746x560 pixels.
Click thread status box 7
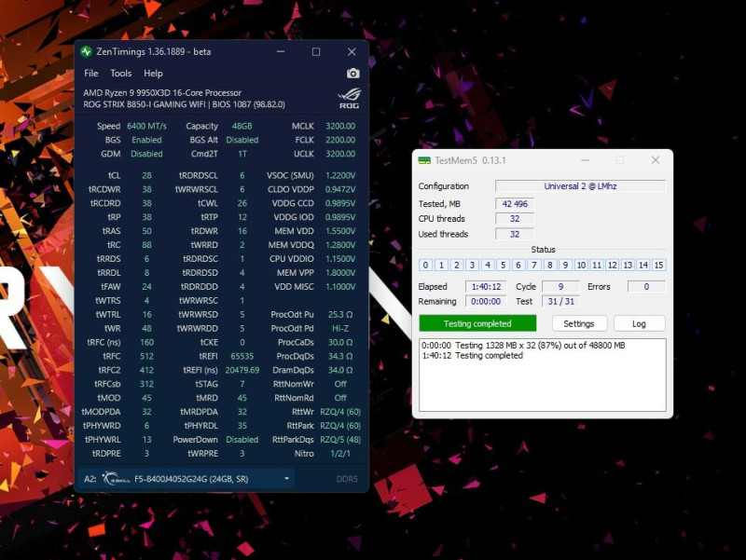(x=534, y=265)
